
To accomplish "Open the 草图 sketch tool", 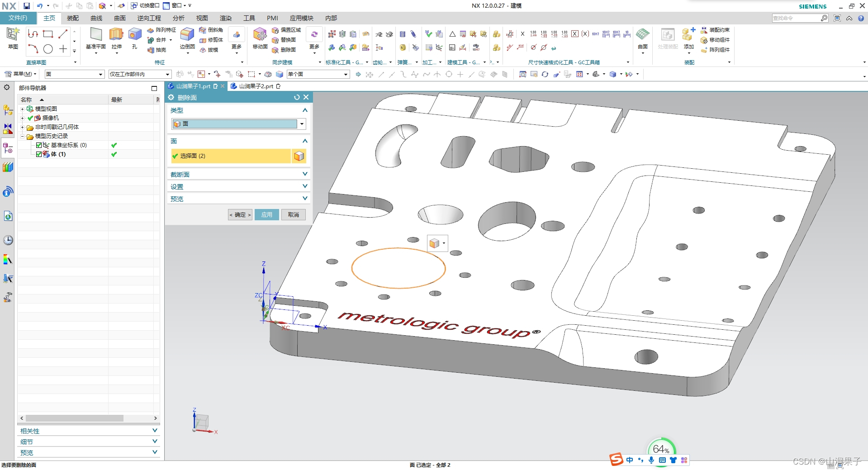I will tap(13, 38).
